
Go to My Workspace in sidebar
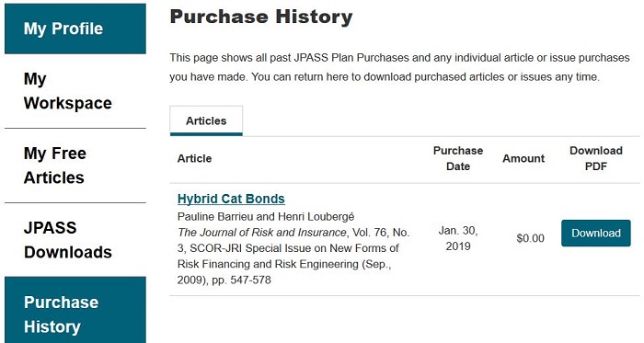coord(75,91)
